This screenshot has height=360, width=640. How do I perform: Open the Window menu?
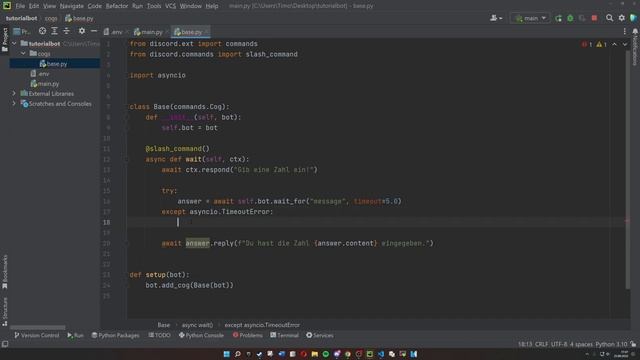tap(191, 6)
